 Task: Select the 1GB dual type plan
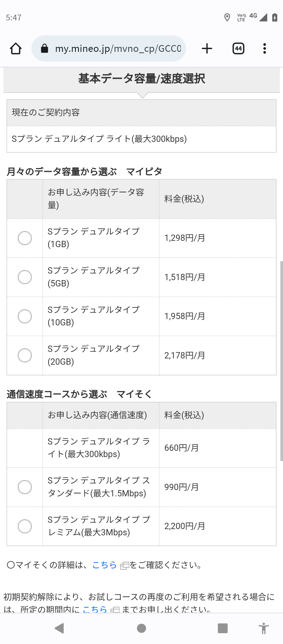[x=25, y=238]
